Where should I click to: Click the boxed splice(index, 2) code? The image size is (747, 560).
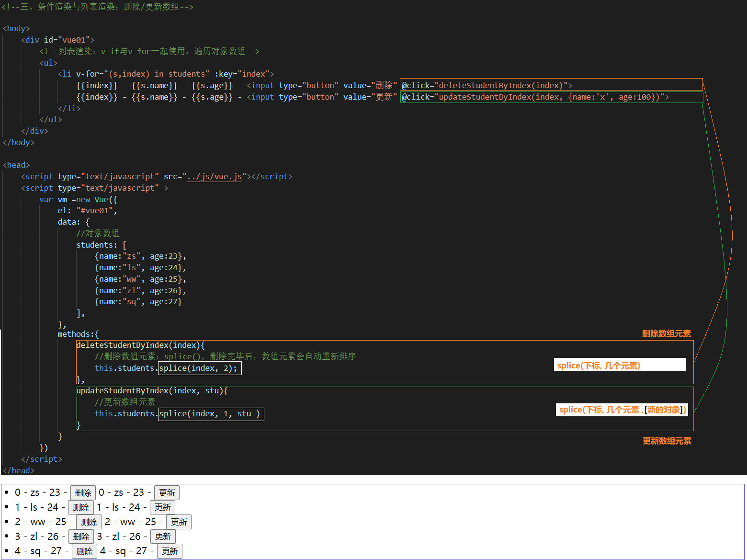point(200,368)
